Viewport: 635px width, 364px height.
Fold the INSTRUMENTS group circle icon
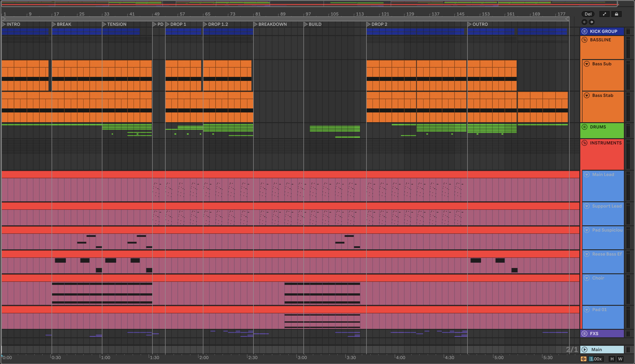584,143
